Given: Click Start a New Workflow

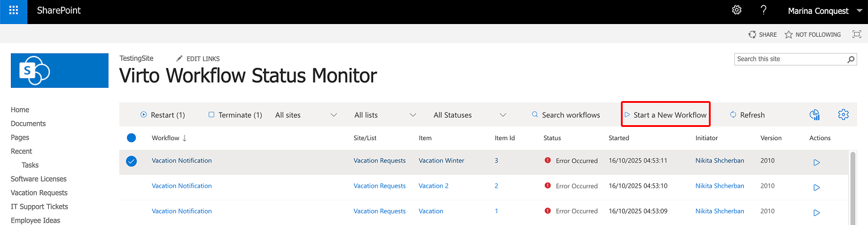Looking at the screenshot, I should [x=665, y=115].
